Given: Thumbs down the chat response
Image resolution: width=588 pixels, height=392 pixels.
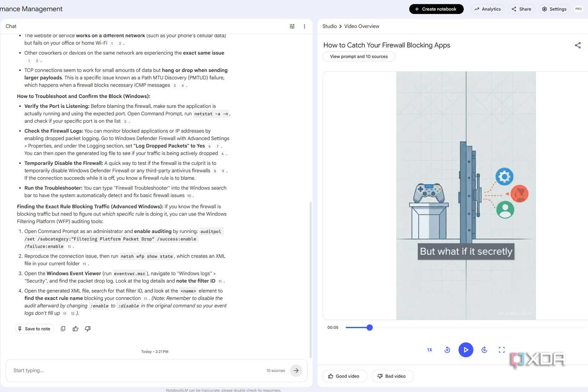Looking at the screenshot, I should [x=88, y=329].
